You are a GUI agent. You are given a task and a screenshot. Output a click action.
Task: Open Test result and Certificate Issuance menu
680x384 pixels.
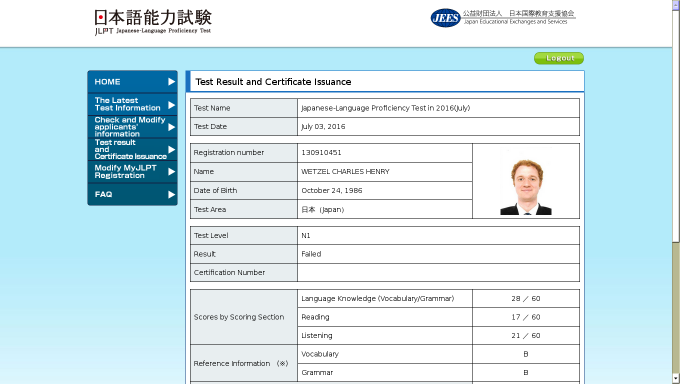tap(132, 149)
